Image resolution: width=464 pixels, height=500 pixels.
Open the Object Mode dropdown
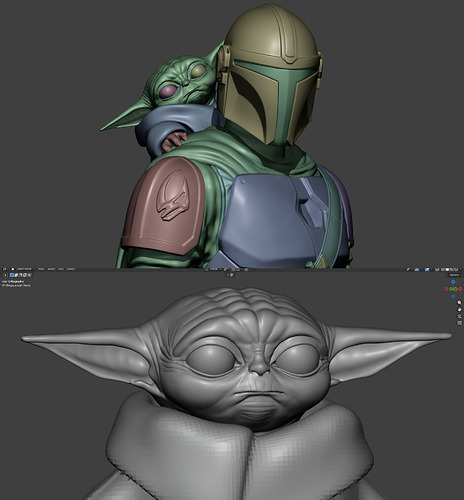(23, 269)
